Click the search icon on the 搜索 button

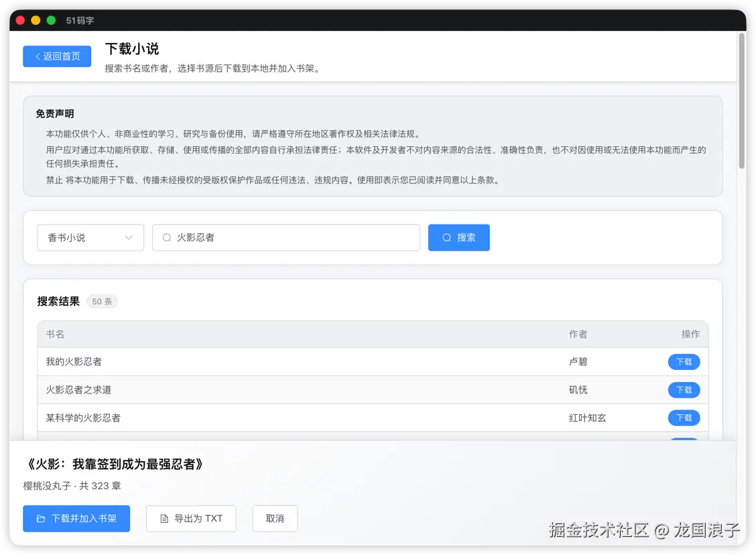[x=446, y=237]
